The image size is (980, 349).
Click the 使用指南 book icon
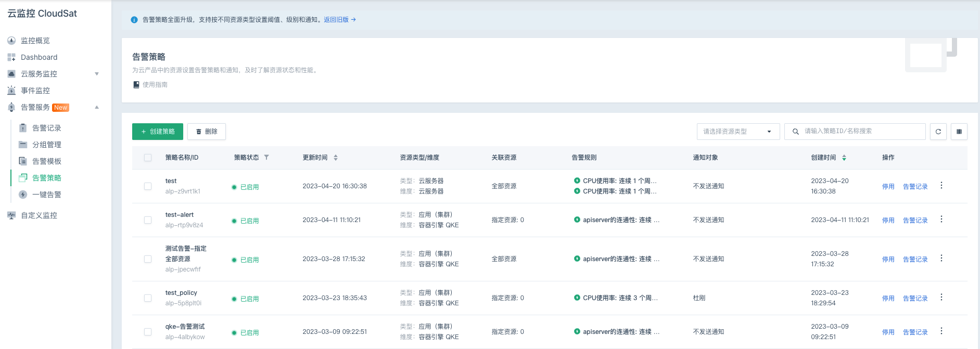[x=136, y=85]
